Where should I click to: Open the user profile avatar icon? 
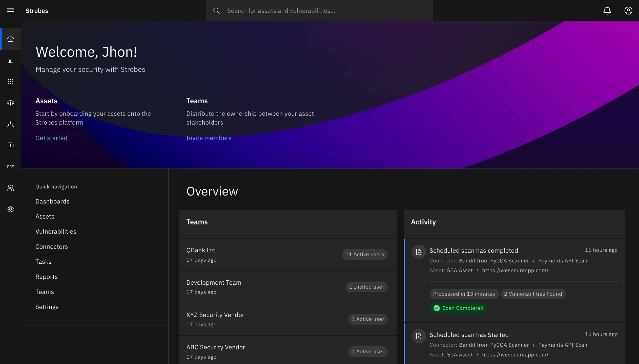628,11
